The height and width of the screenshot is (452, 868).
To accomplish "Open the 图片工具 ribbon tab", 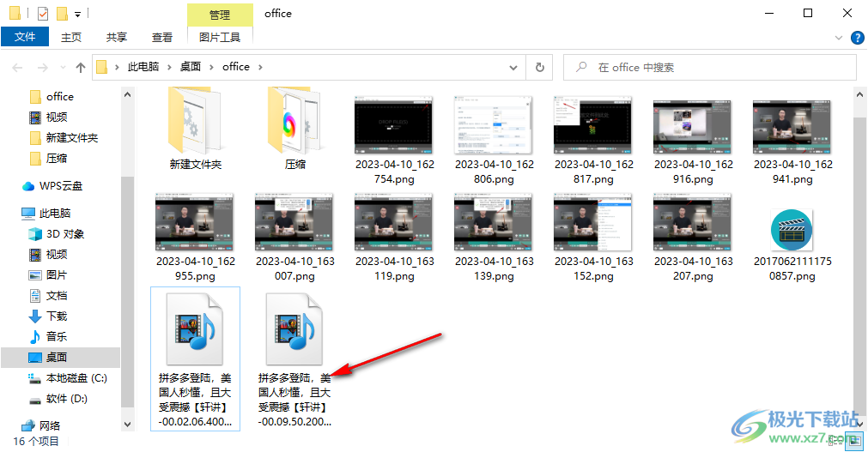I will click(220, 37).
